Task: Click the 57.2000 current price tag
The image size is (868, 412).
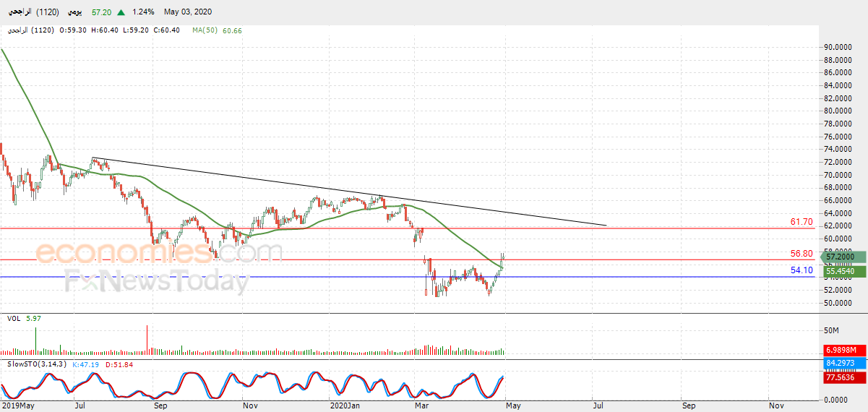Action: click(843, 257)
